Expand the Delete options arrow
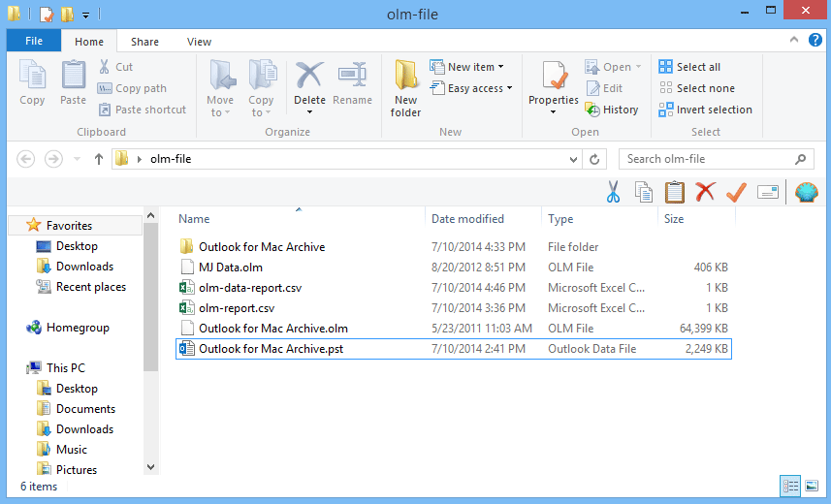The height and width of the screenshot is (504, 831). [309, 111]
